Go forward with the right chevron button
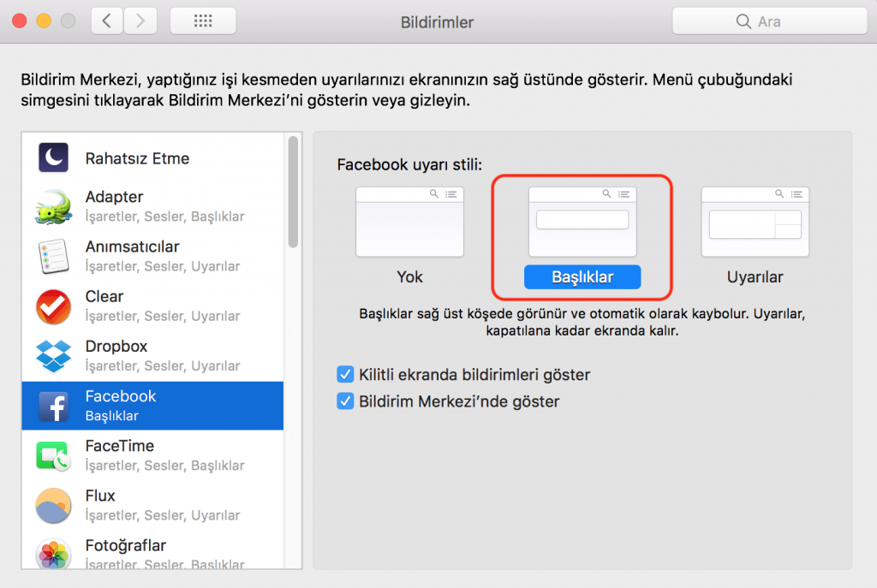 pyautogui.click(x=140, y=21)
